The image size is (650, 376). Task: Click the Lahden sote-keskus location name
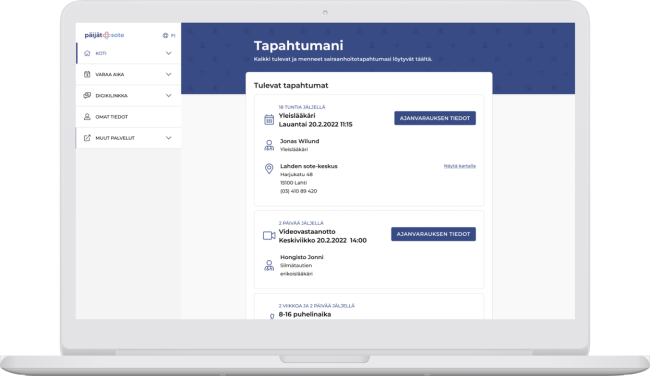[x=309, y=166]
